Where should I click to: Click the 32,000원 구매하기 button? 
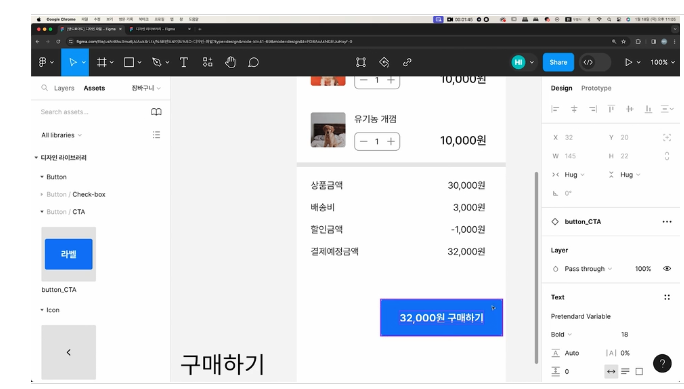(x=441, y=317)
